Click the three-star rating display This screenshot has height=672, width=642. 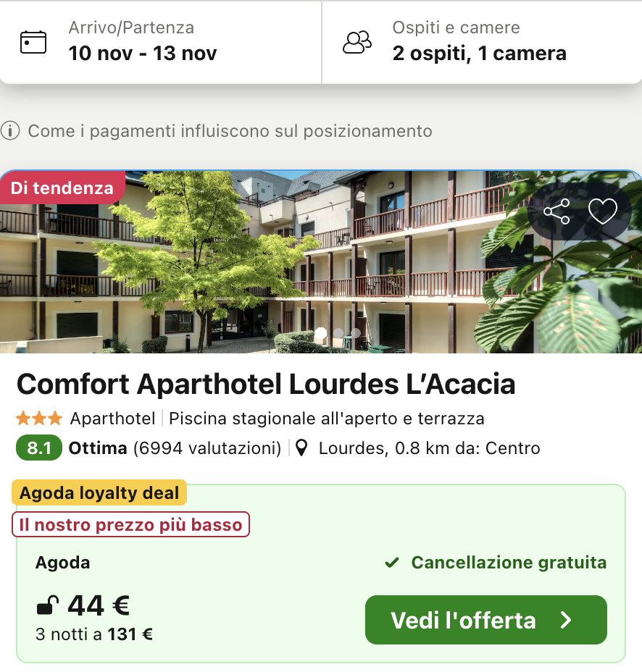click(x=38, y=419)
